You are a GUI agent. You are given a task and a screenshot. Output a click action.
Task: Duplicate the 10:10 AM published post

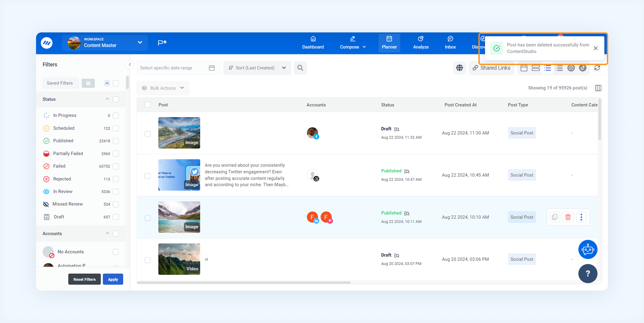[555, 217]
